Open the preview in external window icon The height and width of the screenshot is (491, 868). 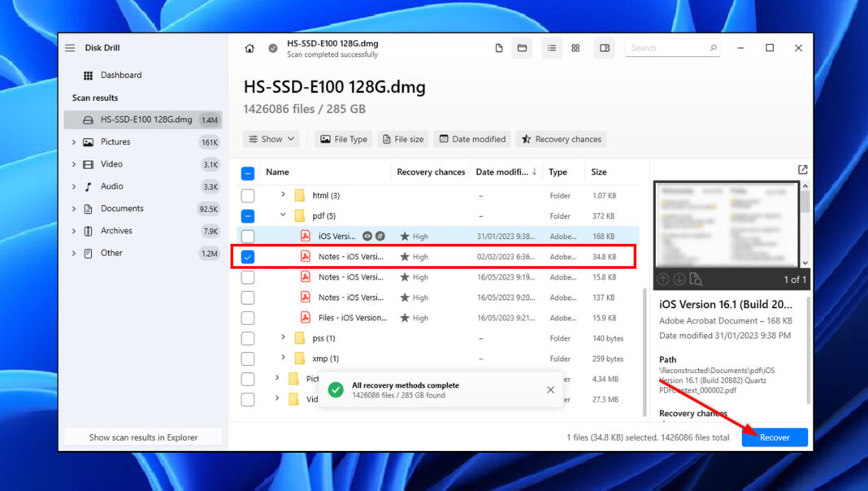click(802, 169)
